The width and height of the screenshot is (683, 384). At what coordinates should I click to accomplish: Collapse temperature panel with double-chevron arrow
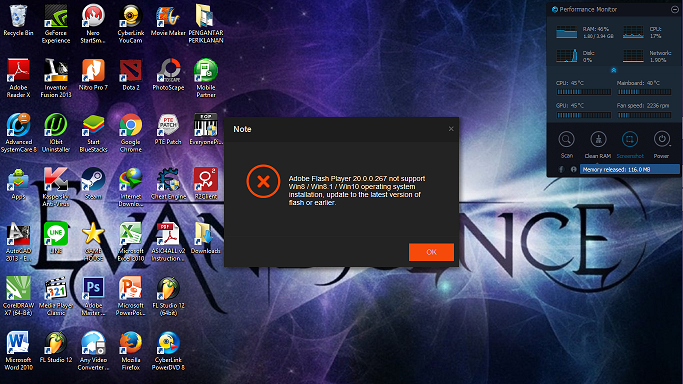coord(613,70)
